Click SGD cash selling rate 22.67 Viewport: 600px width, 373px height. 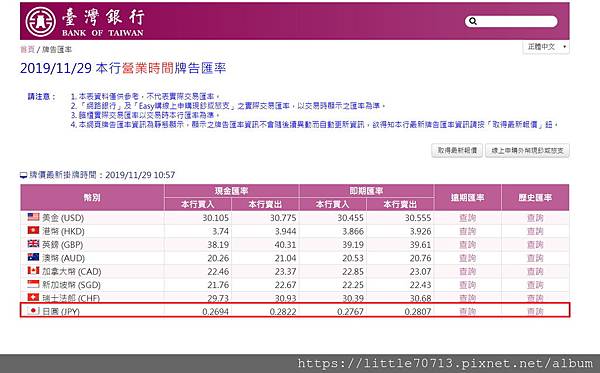point(285,285)
